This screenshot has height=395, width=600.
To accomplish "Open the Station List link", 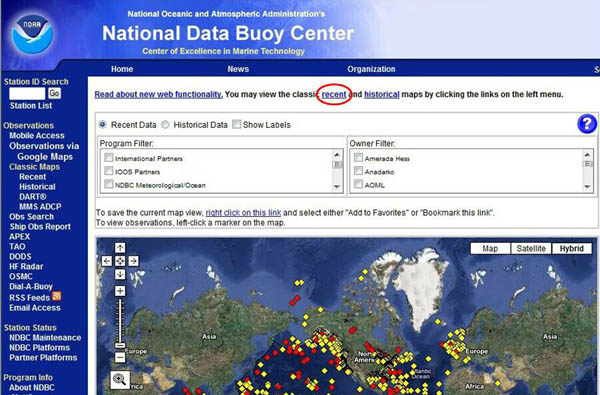I will [x=31, y=106].
